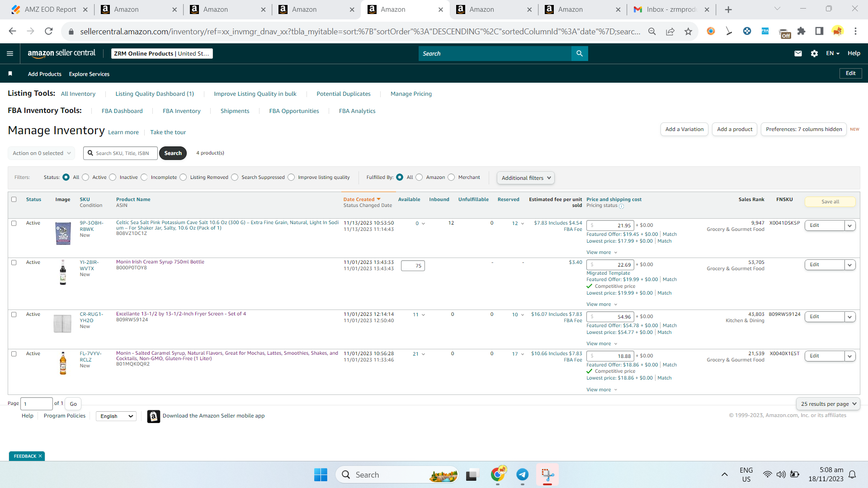Expand Reserved 17 for Salted Caramel Syrup
The height and width of the screenshot is (488, 868).
click(x=518, y=354)
